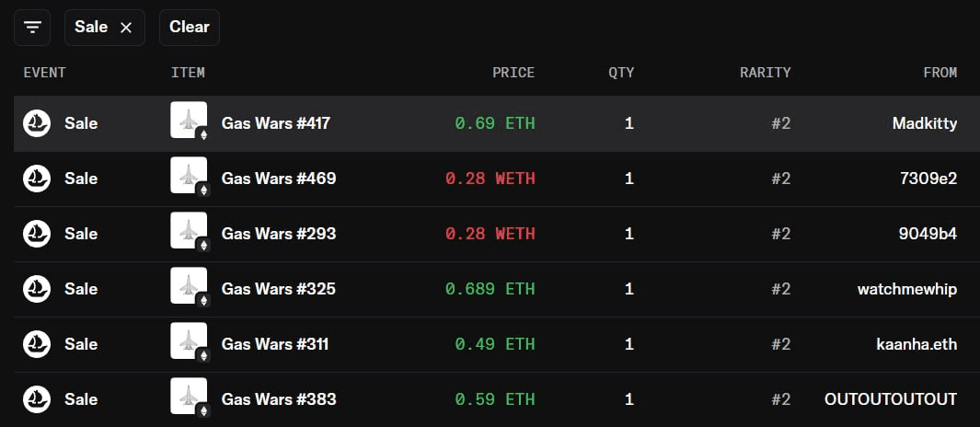View seller OUTOUTOUTOUT's profile
Viewport: 980px width, 427px height.
pos(891,398)
